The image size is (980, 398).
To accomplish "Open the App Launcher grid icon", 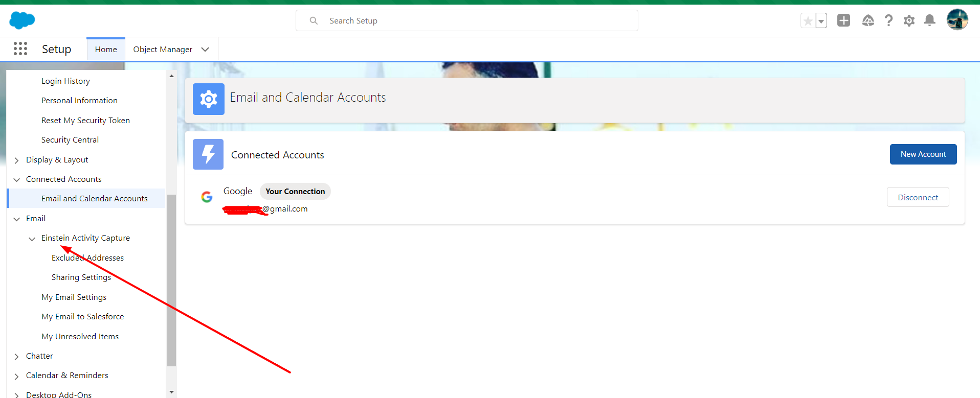I will [x=20, y=49].
